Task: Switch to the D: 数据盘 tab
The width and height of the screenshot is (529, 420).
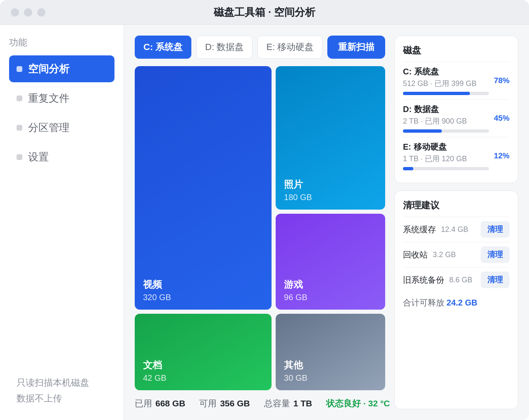Action: (224, 47)
